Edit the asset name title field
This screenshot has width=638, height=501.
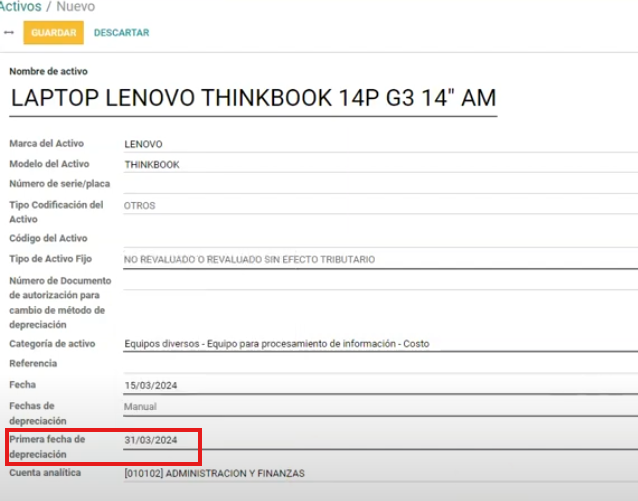tap(253, 98)
